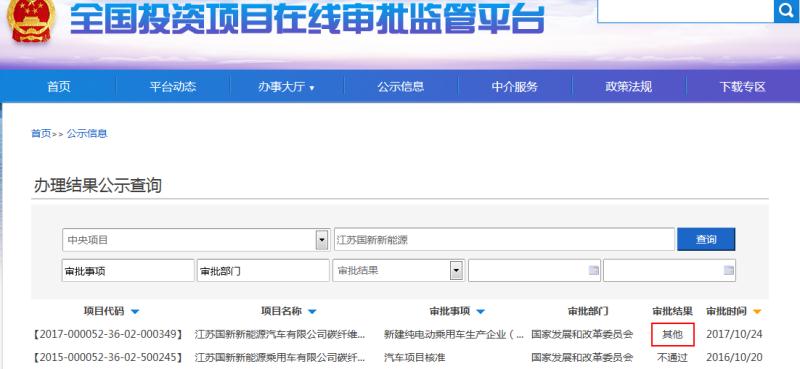
Task: Sort by 审批时间 column orange arrow
Action: click(757, 311)
